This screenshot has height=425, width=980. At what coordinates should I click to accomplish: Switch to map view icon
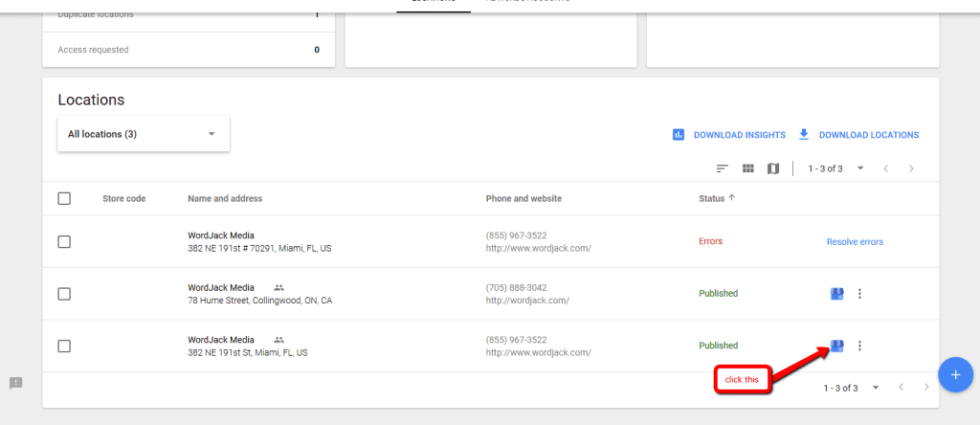click(773, 168)
